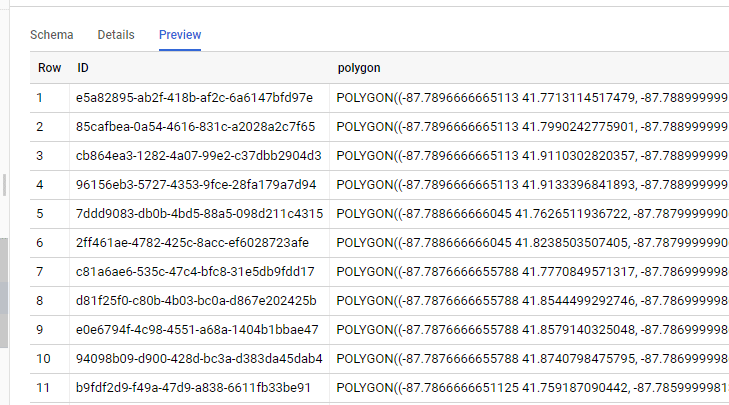Screen dimensions: 729x405
Task: Click ID value c81a6ae6-535c-47c4
Action: pos(195,272)
